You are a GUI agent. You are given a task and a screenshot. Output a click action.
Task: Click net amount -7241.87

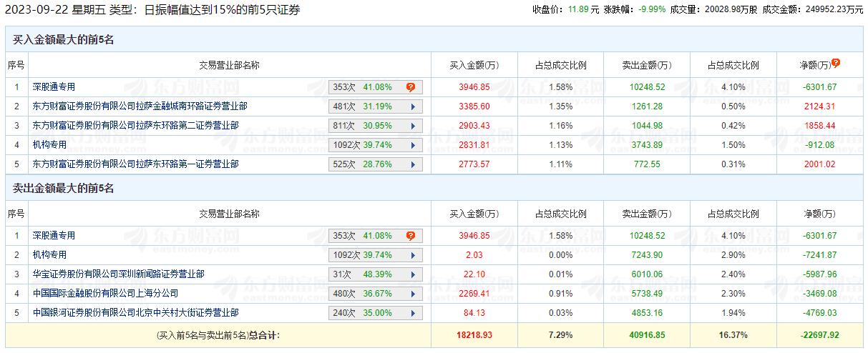pyautogui.click(x=819, y=255)
